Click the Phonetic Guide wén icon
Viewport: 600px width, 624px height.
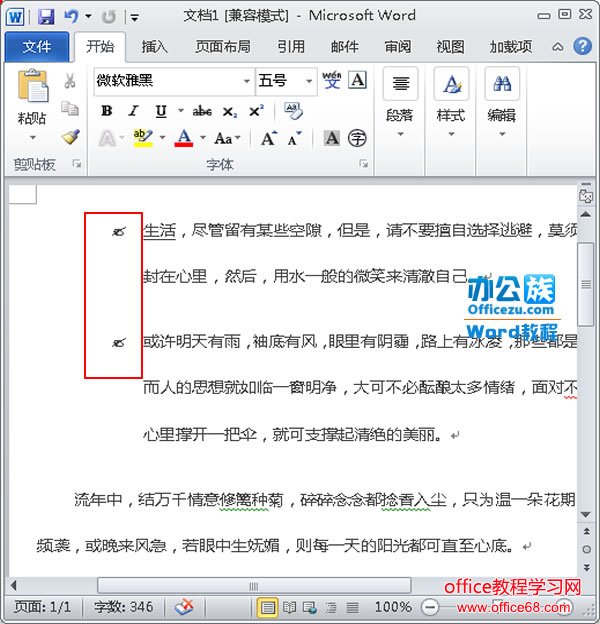[x=331, y=80]
